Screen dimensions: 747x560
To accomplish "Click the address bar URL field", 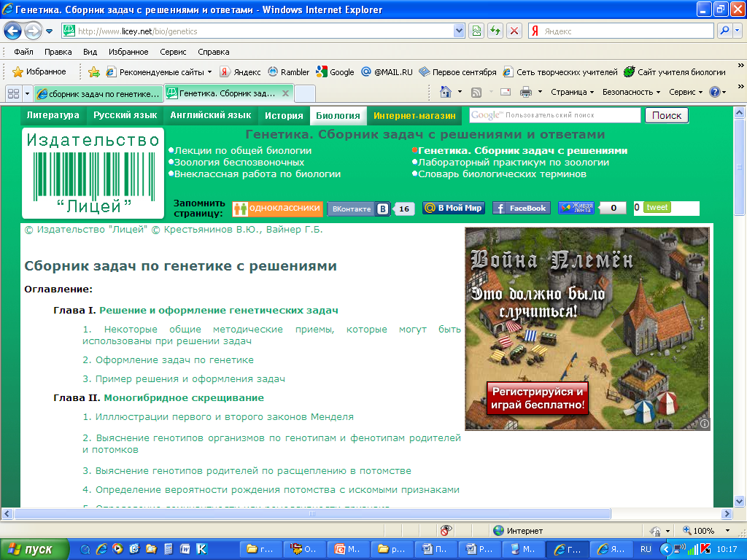I will pos(263,31).
